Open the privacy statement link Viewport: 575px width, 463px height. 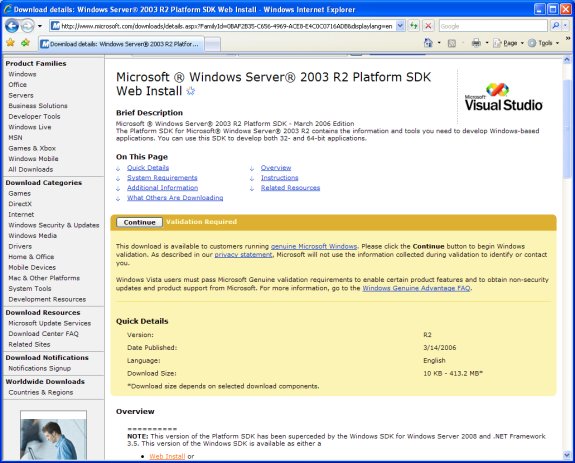tap(243, 254)
